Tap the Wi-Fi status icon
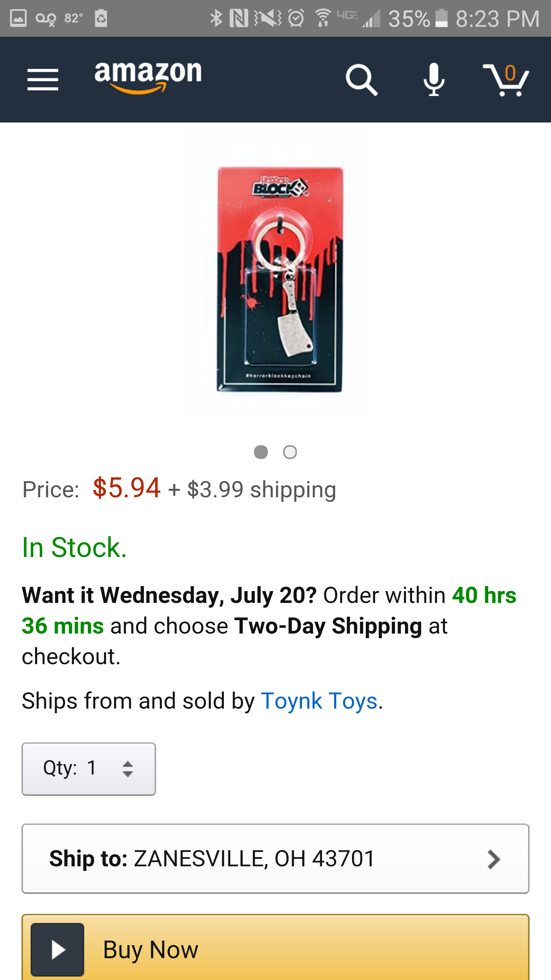The height and width of the screenshot is (980, 551). (x=323, y=18)
